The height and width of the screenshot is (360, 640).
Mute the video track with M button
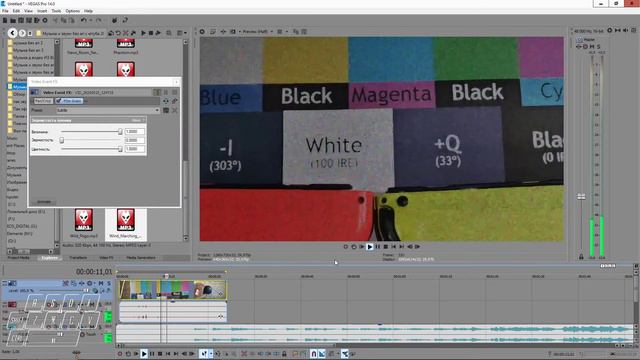101,283
